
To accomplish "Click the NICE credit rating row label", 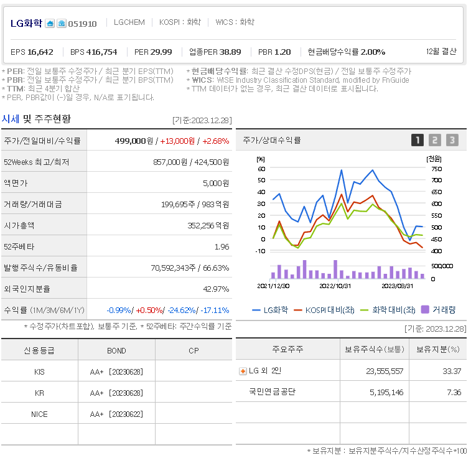I will [x=39, y=414].
